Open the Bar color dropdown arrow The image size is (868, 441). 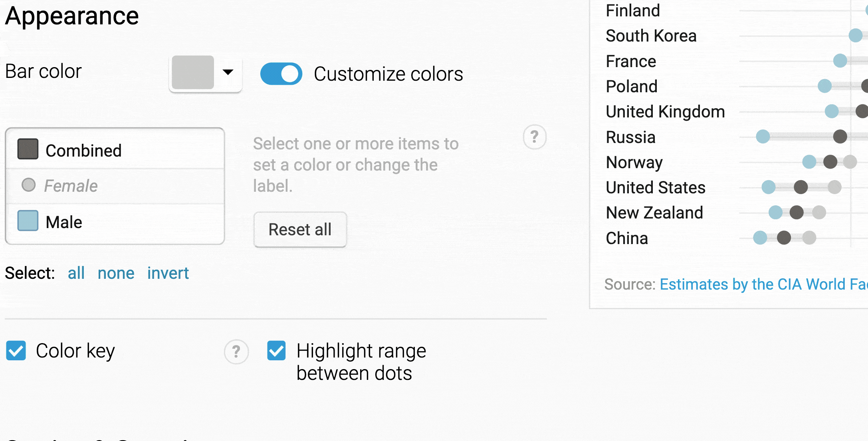pyautogui.click(x=228, y=72)
